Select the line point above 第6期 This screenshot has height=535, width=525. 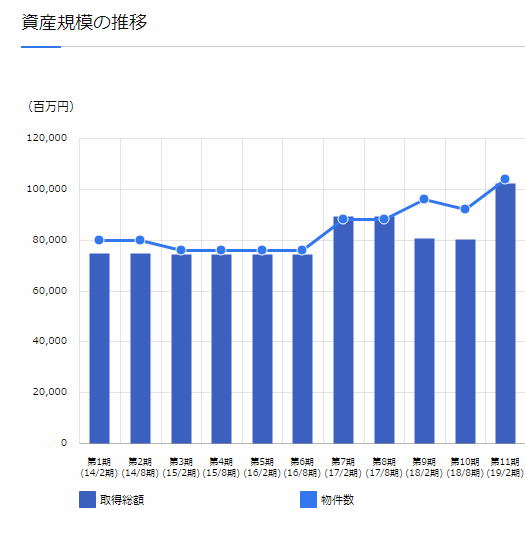302,250
